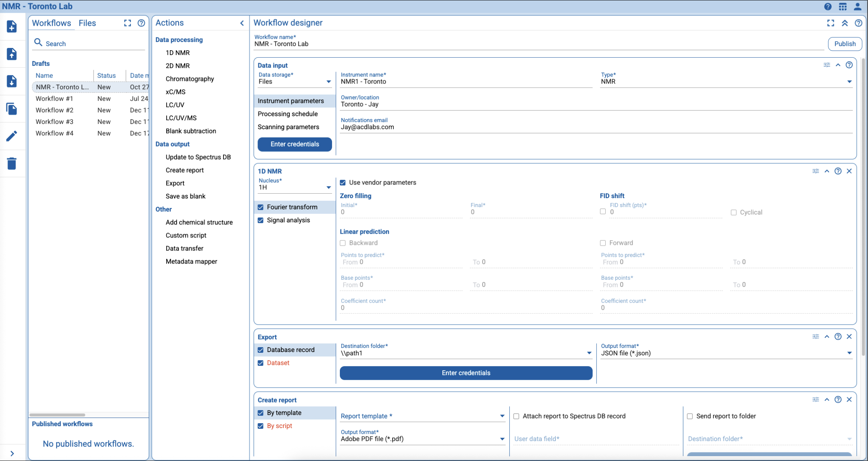Screen dimensions: 868x461
Task: Switch to the Files tab
Action: click(x=87, y=23)
